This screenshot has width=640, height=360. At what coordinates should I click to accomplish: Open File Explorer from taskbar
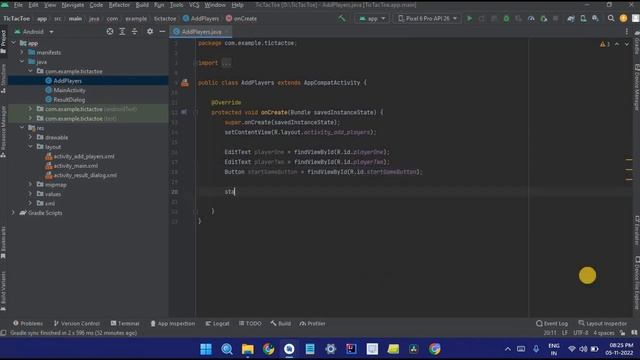point(248,349)
